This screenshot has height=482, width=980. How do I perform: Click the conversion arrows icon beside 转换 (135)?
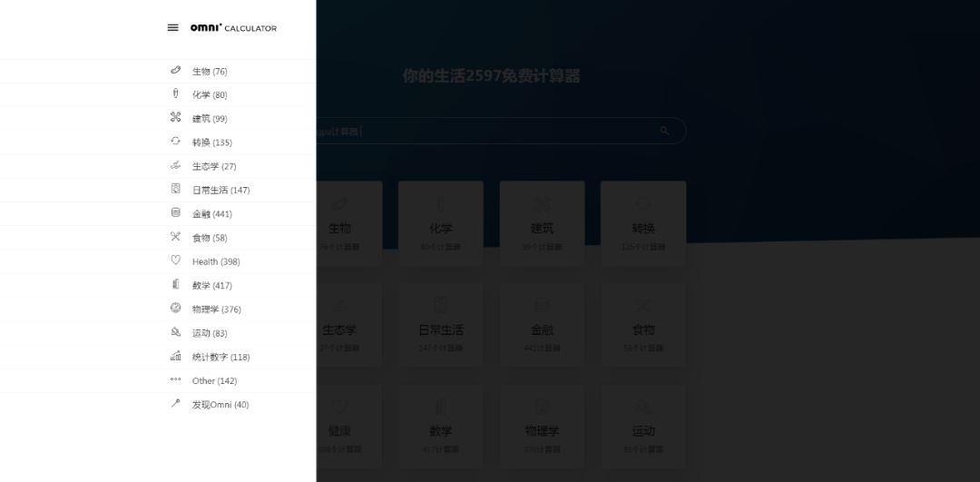(176, 142)
